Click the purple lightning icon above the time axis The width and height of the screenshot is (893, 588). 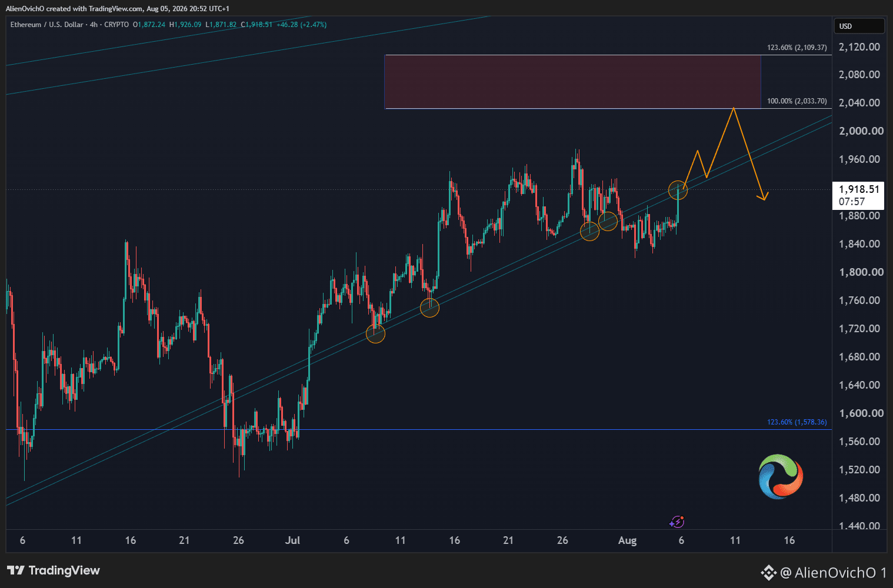(x=677, y=522)
